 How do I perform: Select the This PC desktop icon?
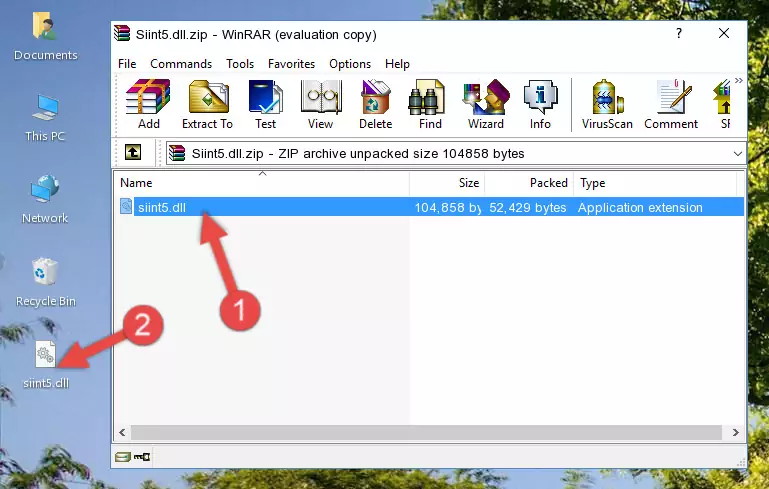[x=45, y=118]
